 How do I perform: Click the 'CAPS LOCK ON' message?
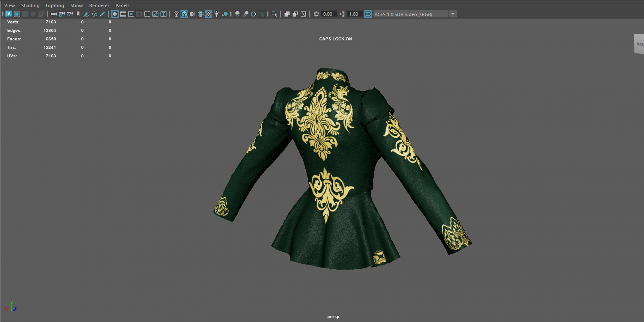tap(335, 39)
